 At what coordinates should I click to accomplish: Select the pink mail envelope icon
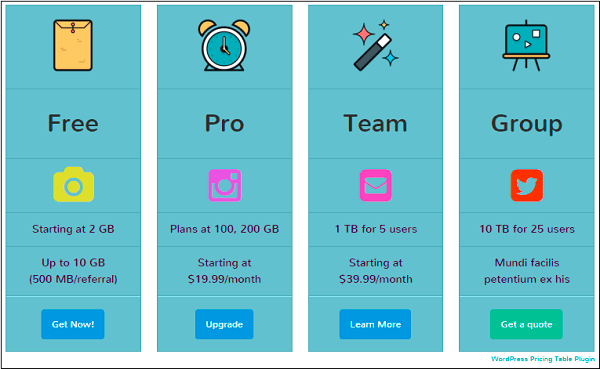pyautogui.click(x=376, y=185)
